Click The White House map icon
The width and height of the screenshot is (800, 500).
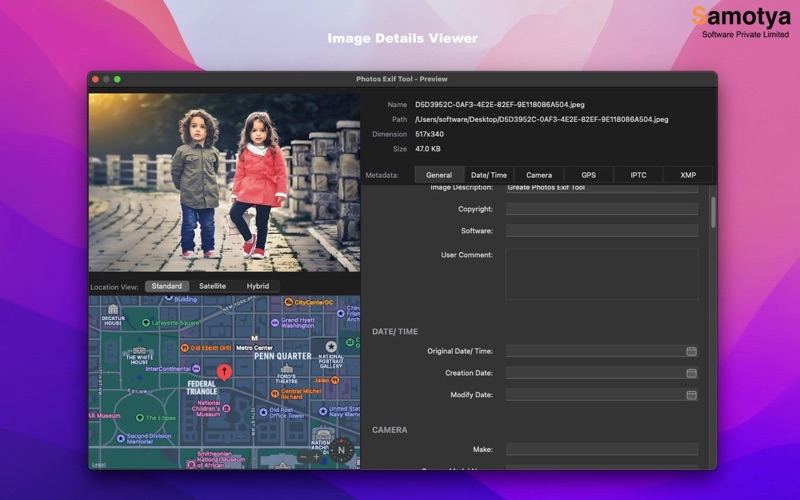pos(139,351)
